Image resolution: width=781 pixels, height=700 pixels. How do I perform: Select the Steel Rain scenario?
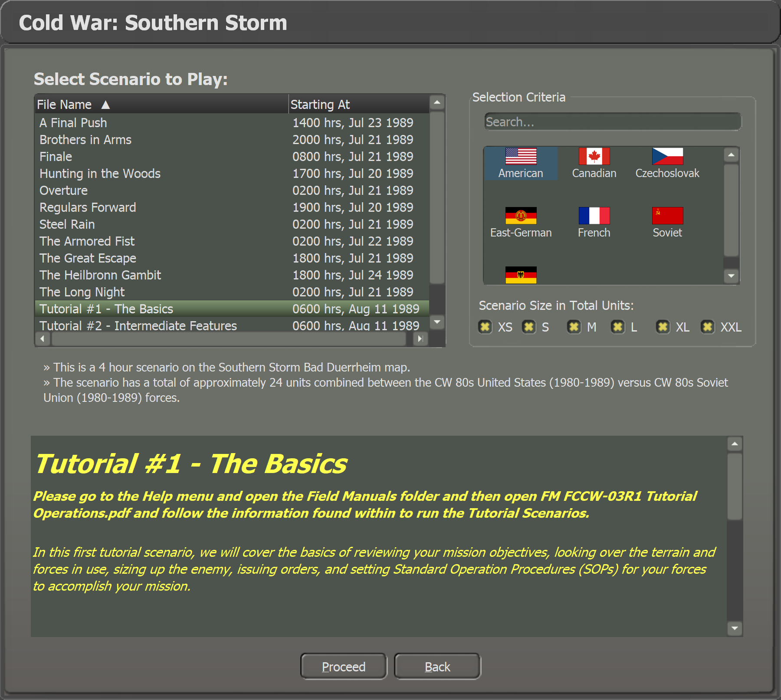click(232, 224)
